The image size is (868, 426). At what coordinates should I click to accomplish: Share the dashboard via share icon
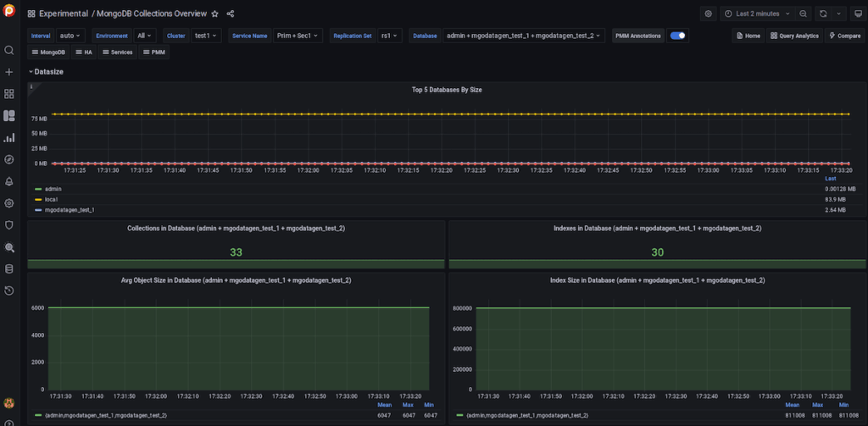click(x=231, y=14)
